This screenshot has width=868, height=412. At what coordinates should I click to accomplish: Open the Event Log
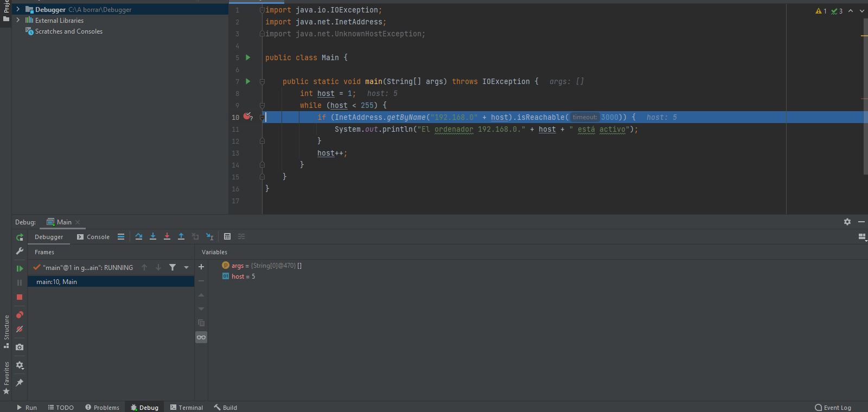click(x=833, y=407)
